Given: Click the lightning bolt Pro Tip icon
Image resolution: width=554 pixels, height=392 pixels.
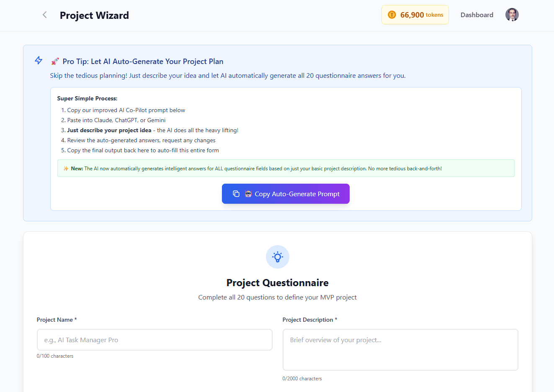Looking at the screenshot, I should point(39,61).
